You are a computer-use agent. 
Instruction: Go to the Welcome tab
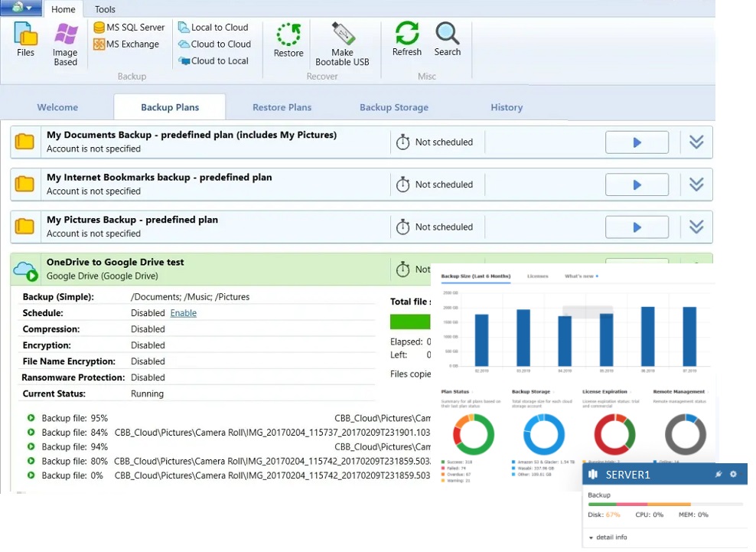point(57,107)
